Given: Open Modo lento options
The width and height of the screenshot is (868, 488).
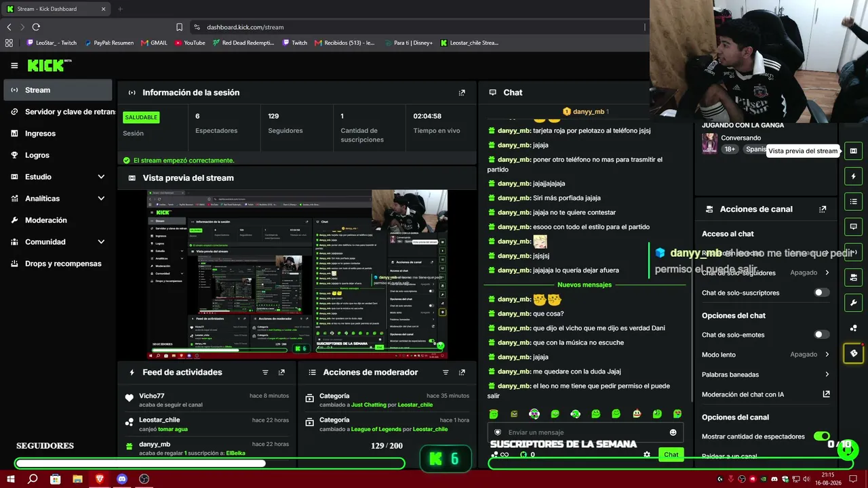Looking at the screenshot, I should click(766, 354).
